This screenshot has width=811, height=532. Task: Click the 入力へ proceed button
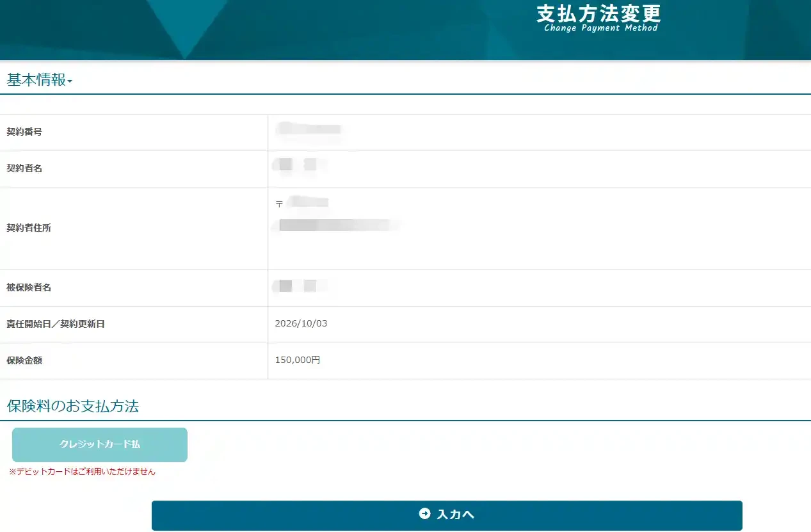447,515
